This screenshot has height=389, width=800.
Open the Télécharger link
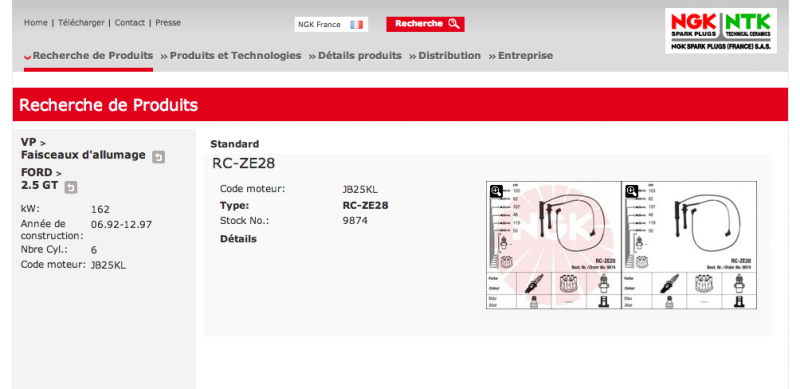click(81, 22)
